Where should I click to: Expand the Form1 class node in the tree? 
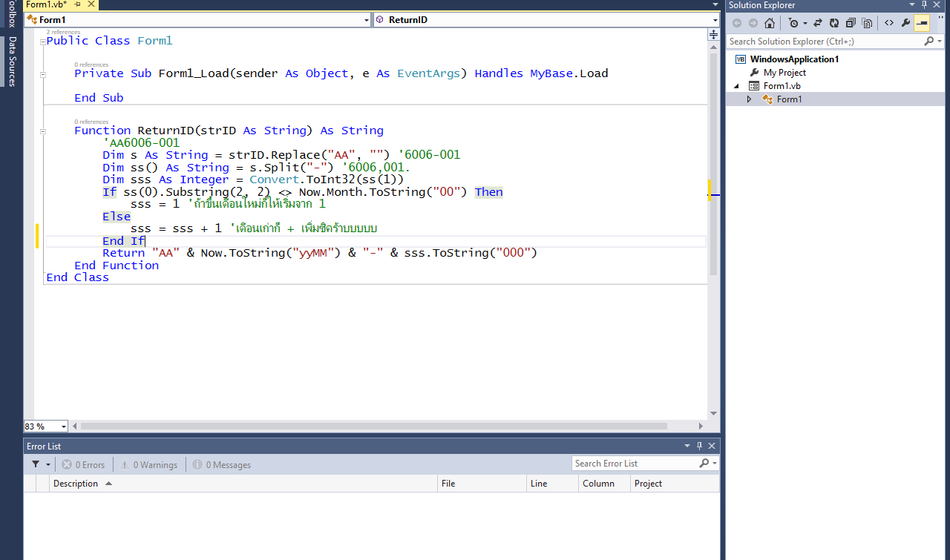pyautogui.click(x=749, y=99)
